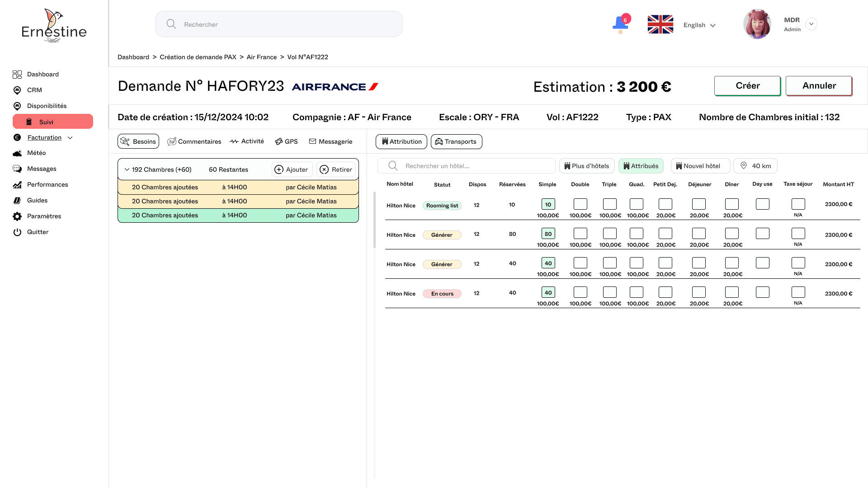Viewport: 868px width, 488px height.
Task: Collapse the 192 Chambres section
Action: pos(127,169)
